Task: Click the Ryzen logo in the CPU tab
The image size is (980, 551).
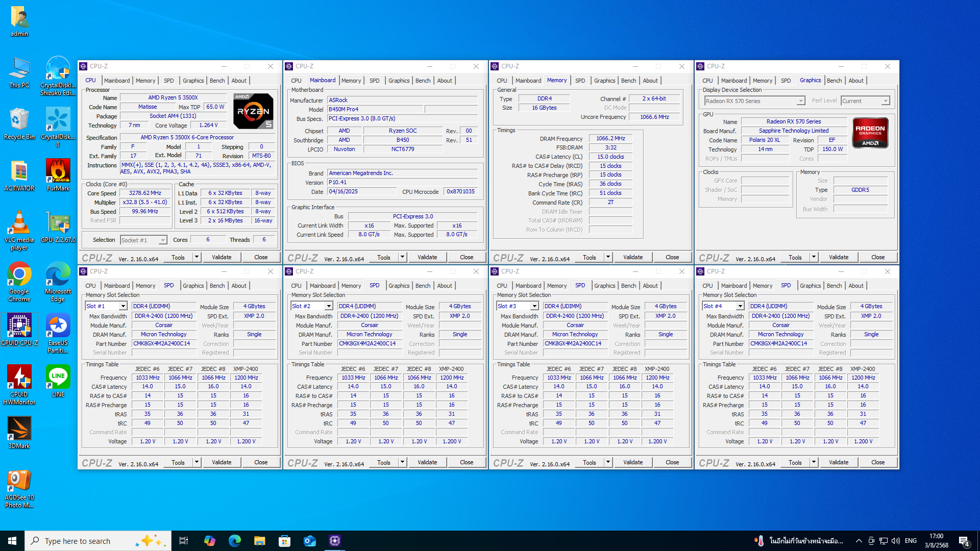Action: pos(253,111)
